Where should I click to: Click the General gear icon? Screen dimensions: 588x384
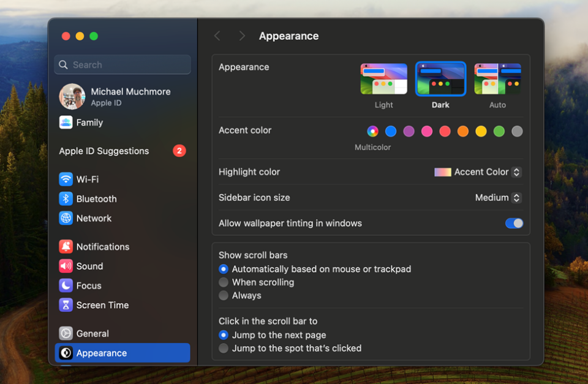pyautogui.click(x=66, y=333)
